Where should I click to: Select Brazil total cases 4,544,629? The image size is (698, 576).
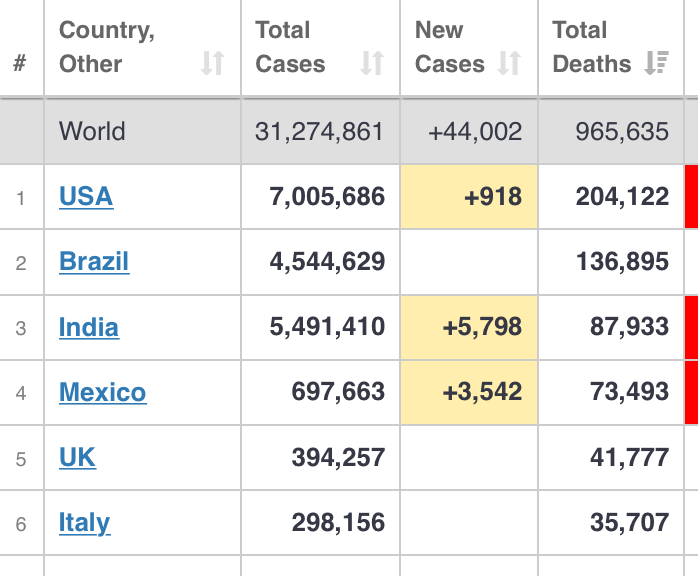pos(327,262)
